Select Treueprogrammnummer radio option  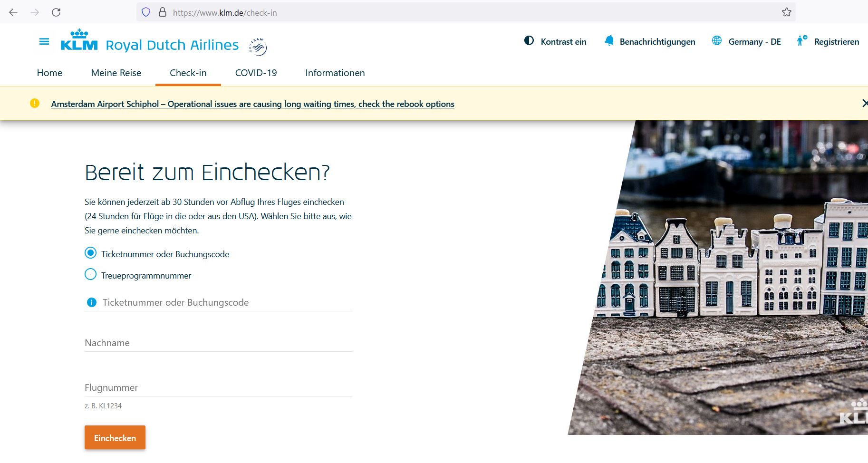tap(90, 274)
